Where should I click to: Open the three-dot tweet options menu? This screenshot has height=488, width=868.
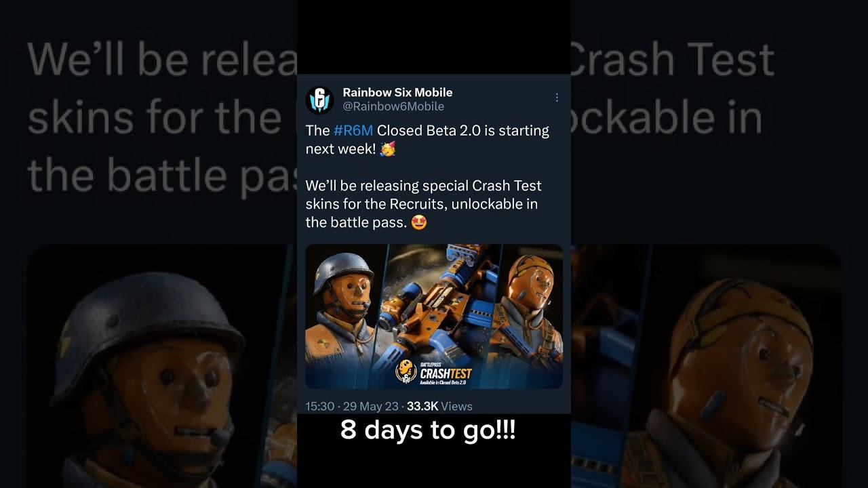click(x=557, y=98)
